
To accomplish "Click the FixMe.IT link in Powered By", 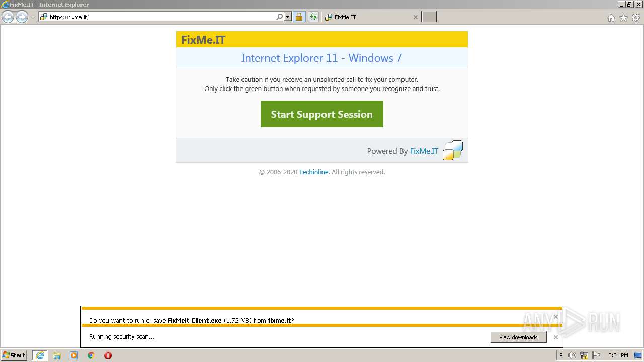I will click(x=424, y=151).
